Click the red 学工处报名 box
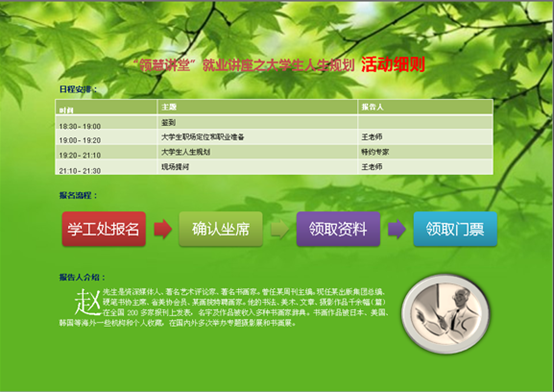Viewport: 554px width, 392px height. click(x=104, y=229)
